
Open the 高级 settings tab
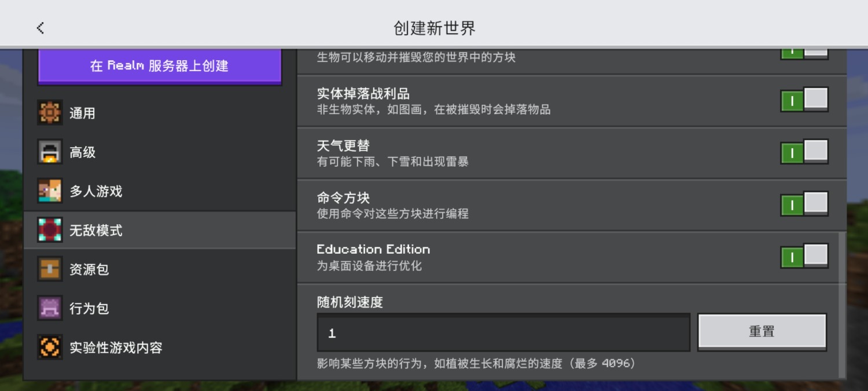tap(160, 152)
